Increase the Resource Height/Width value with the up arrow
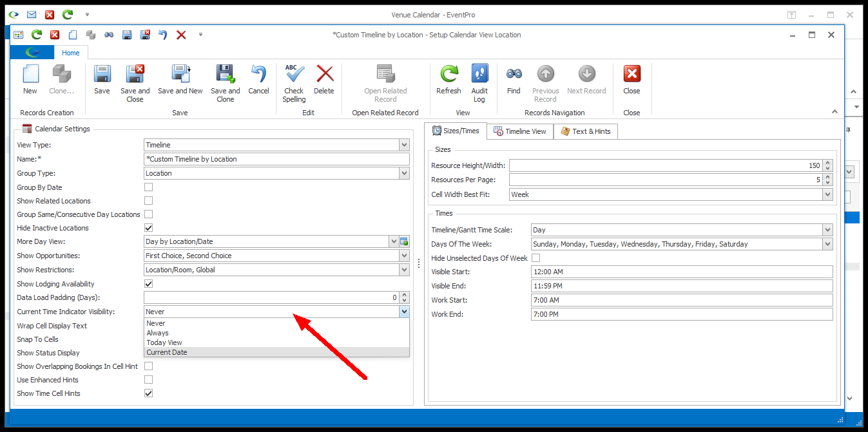 828,162
